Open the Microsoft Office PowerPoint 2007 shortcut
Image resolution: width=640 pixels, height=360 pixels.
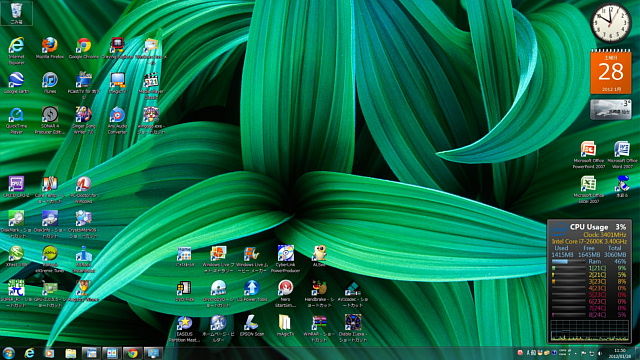pos(588,155)
